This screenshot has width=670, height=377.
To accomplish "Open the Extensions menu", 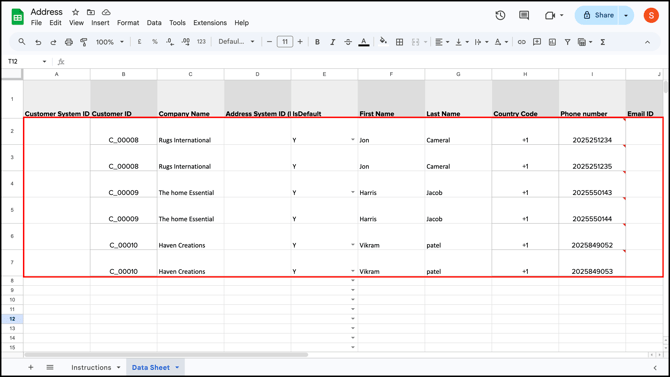I will [210, 23].
